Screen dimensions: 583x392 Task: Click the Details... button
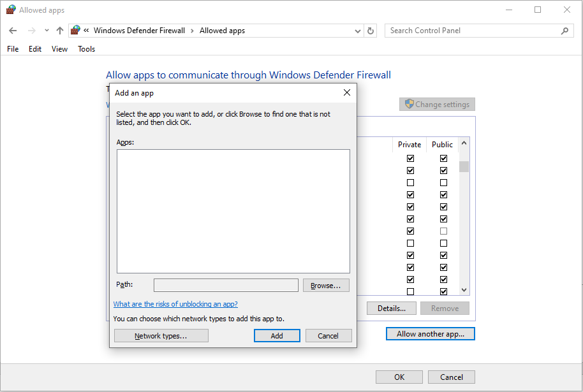(392, 309)
